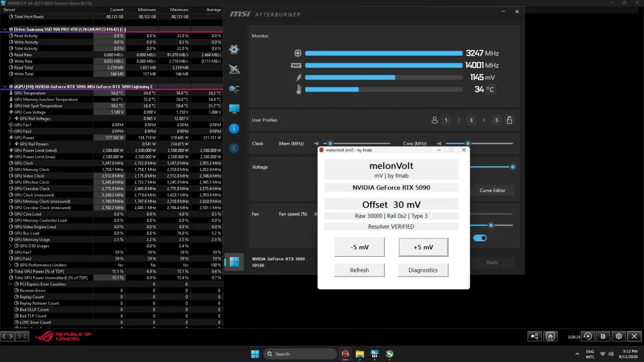This screenshot has height=362, width=644.
Task: Open MSI Afterburner settings gear icon
Action: coord(234,49)
